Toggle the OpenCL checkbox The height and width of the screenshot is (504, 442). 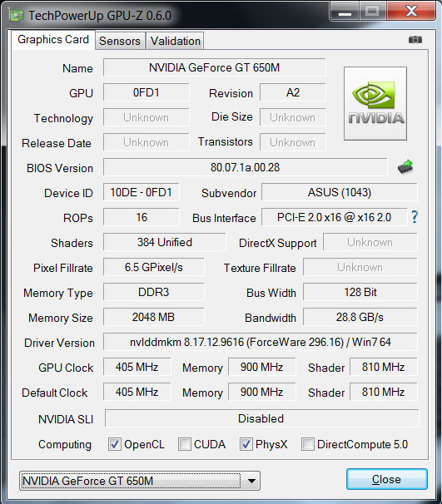115,444
